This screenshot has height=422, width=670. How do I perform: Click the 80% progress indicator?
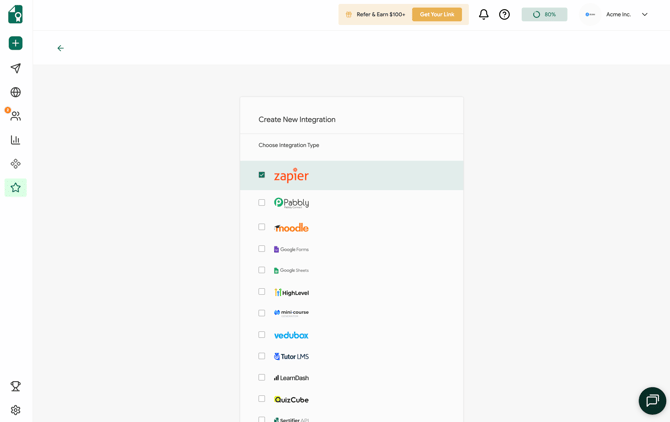click(544, 15)
